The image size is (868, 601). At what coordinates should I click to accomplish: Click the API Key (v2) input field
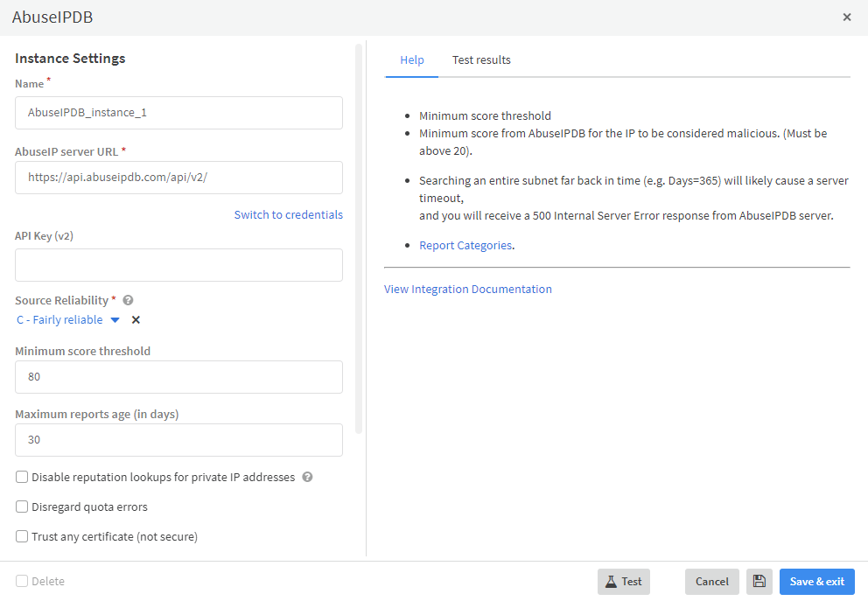(178, 265)
